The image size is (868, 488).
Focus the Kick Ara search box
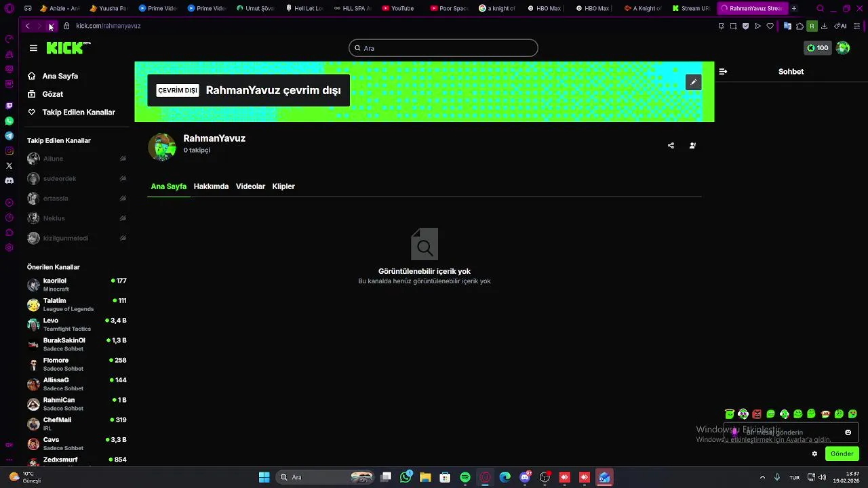[x=443, y=48]
